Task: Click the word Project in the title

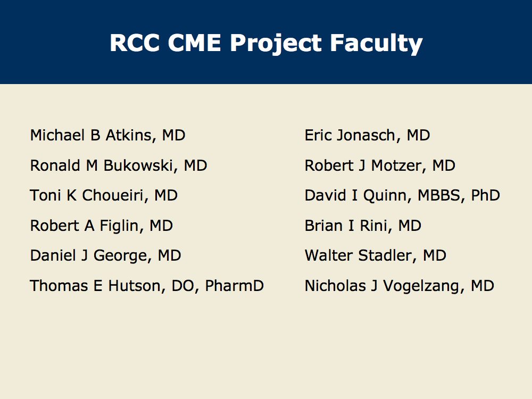Action: (276, 43)
